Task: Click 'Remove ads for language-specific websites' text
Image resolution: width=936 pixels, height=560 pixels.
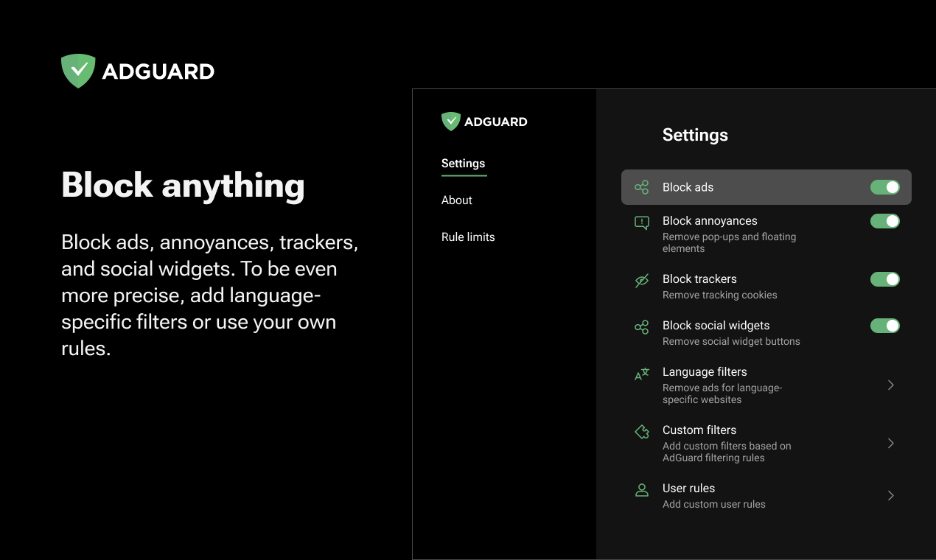Action: click(x=722, y=393)
